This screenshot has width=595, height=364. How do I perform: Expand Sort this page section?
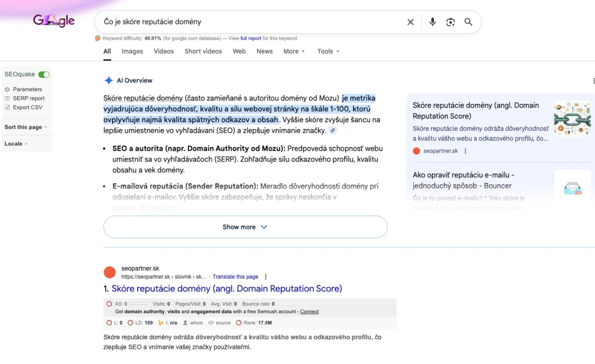26,127
